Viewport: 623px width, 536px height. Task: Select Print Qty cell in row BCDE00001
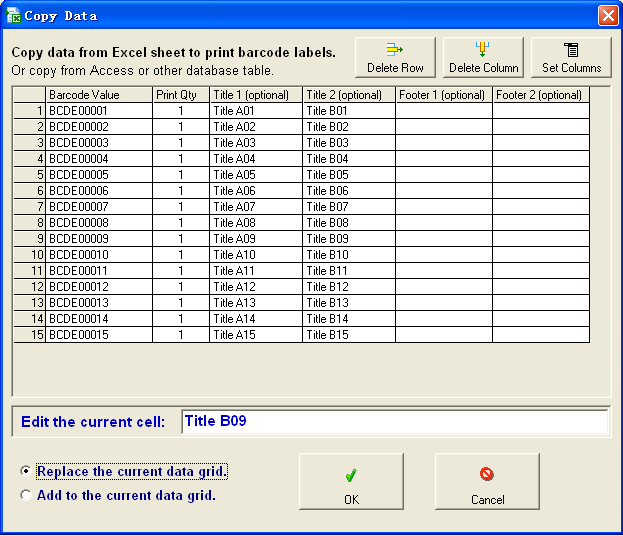click(181, 111)
